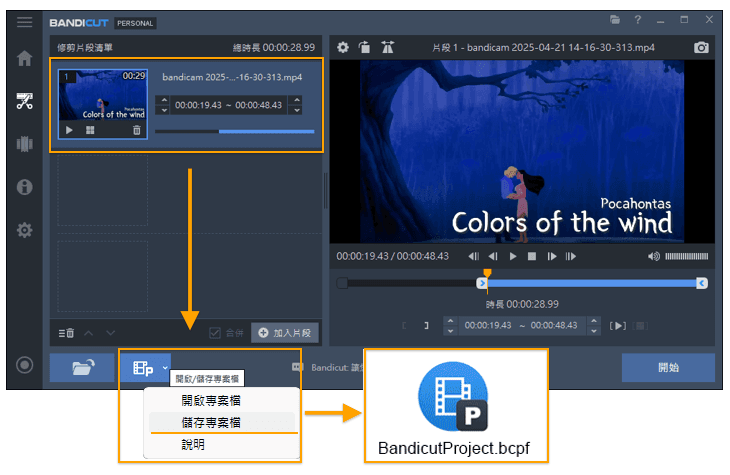Viewport: 730px width, 475px height.
Task: Open the Settings gear in sidebar
Action: pyautogui.click(x=24, y=230)
